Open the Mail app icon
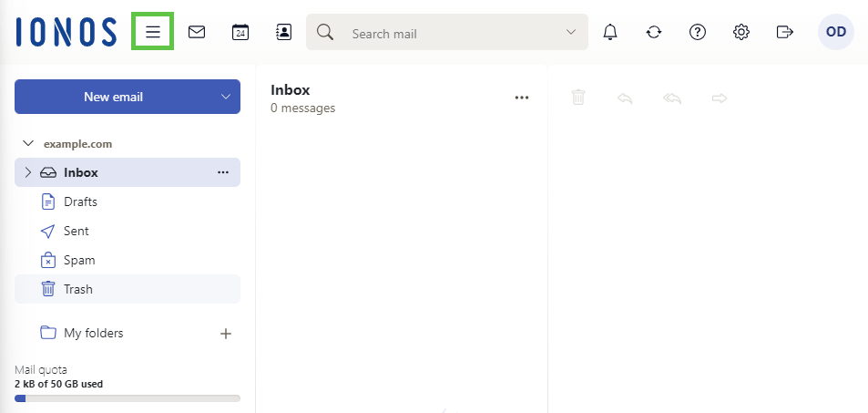 (x=197, y=32)
